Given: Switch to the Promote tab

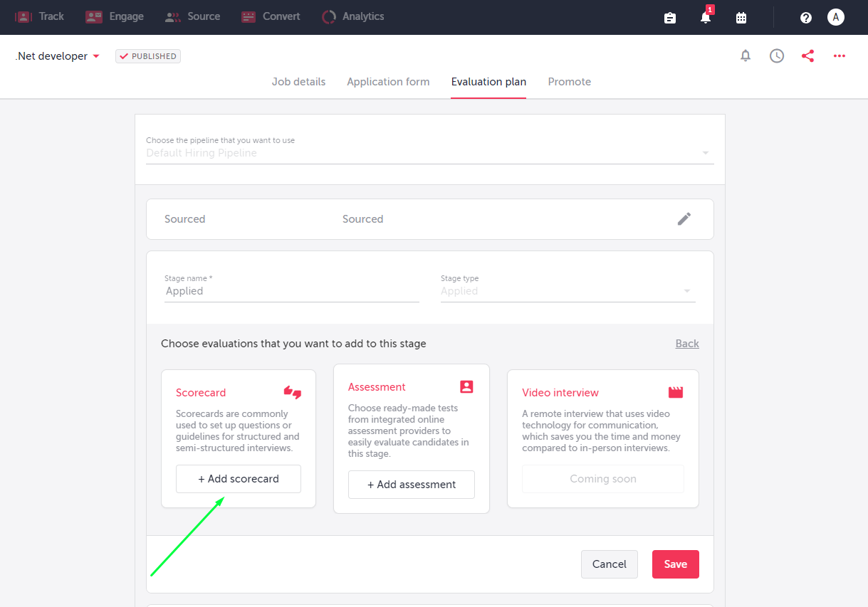Looking at the screenshot, I should (569, 82).
